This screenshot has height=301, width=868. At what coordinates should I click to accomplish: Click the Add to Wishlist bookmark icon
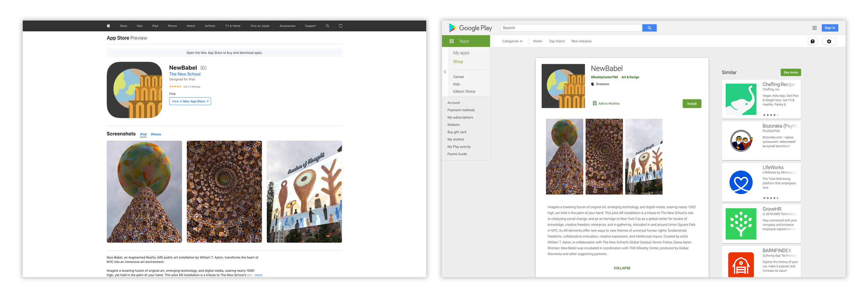[x=594, y=103]
